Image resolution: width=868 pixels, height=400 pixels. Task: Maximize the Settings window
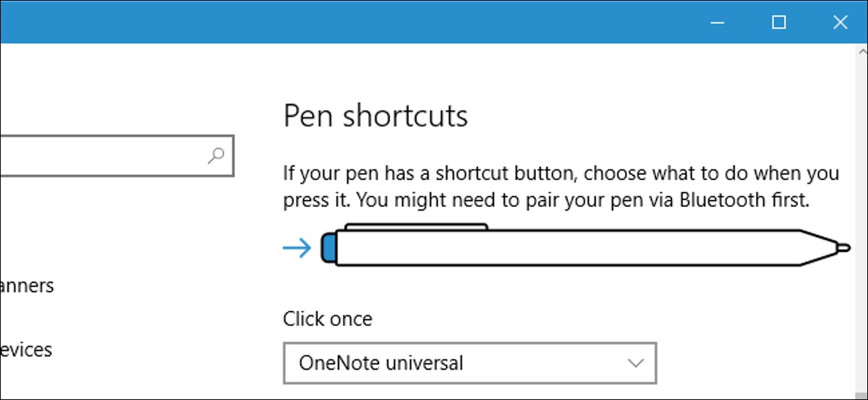[x=778, y=22]
